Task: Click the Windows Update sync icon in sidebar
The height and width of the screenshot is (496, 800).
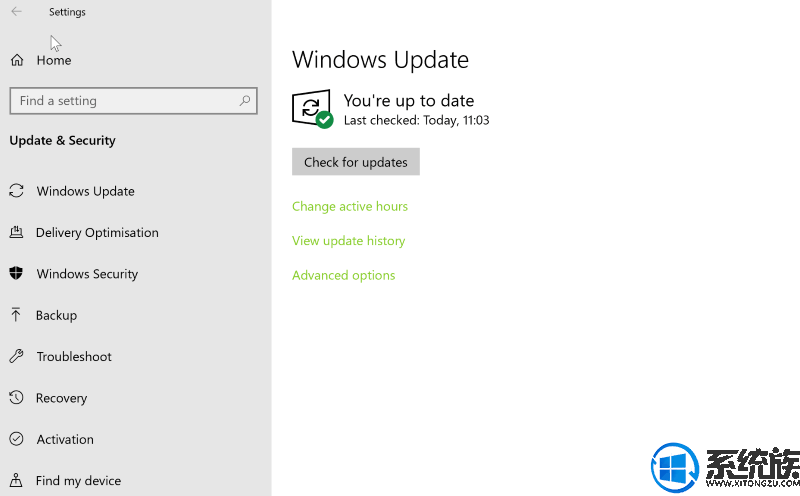Action: [x=16, y=191]
